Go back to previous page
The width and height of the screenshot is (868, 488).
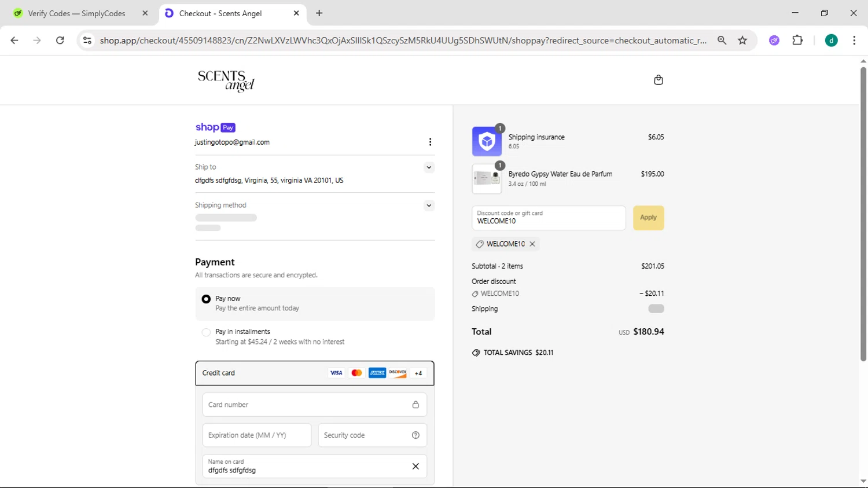[x=14, y=41]
